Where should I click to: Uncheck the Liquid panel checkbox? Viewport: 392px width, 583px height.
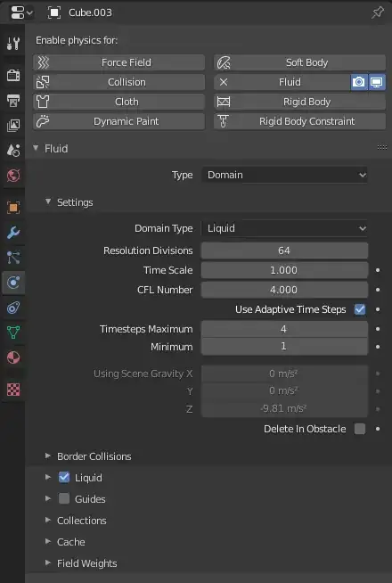(64, 477)
